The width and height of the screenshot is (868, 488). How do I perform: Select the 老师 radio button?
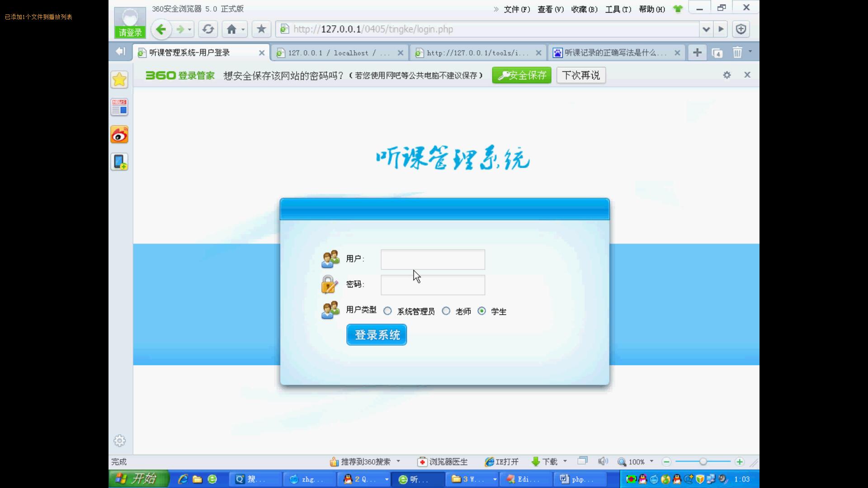point(446,311)
